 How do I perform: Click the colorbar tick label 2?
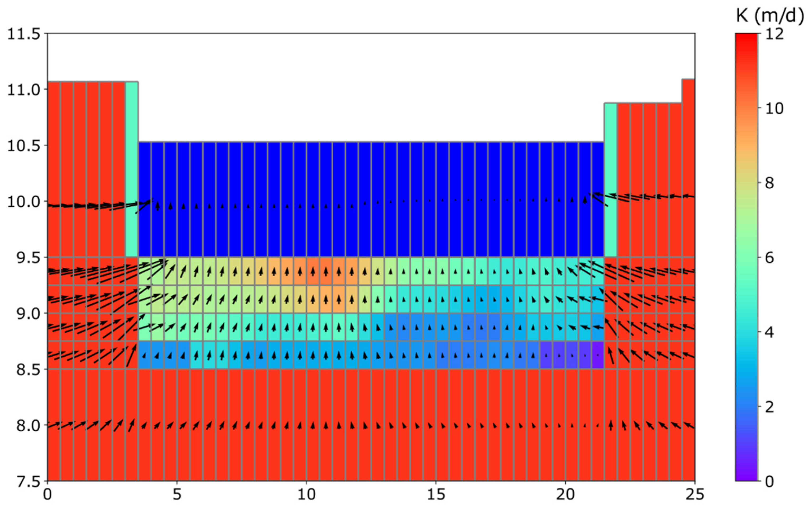click(x=770, y=407)
